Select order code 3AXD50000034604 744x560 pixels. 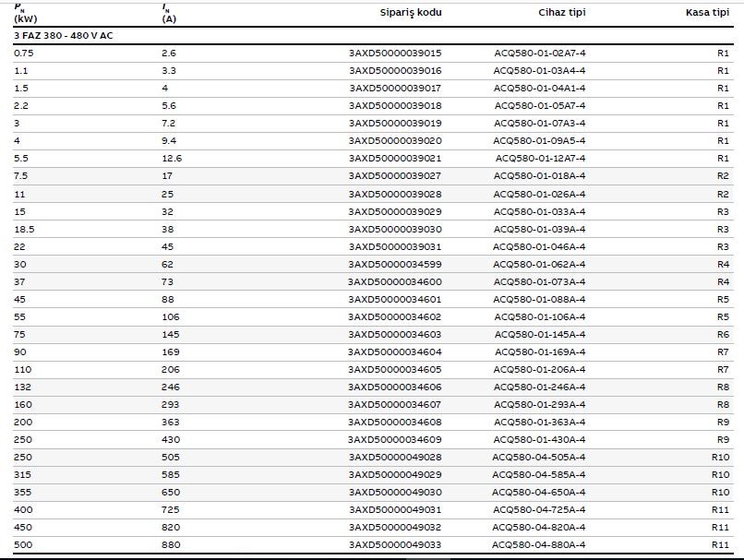(x=395, y=352)
